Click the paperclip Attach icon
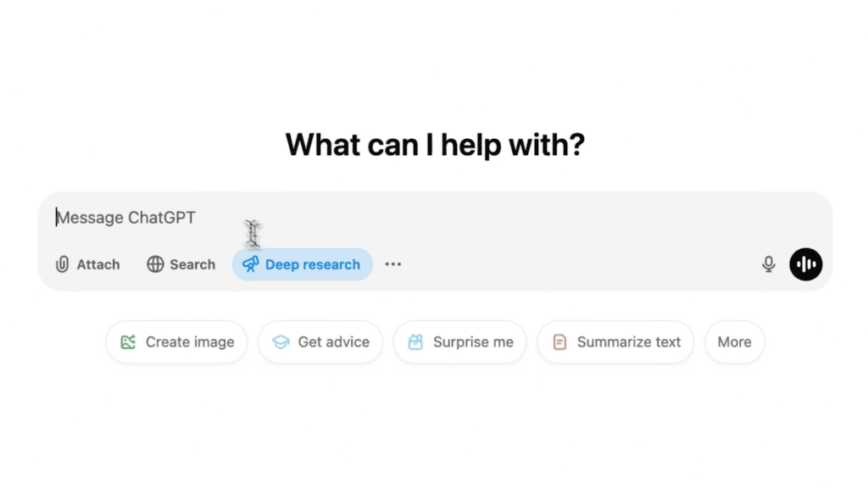868x488 pixels. (x=63, y=264)
